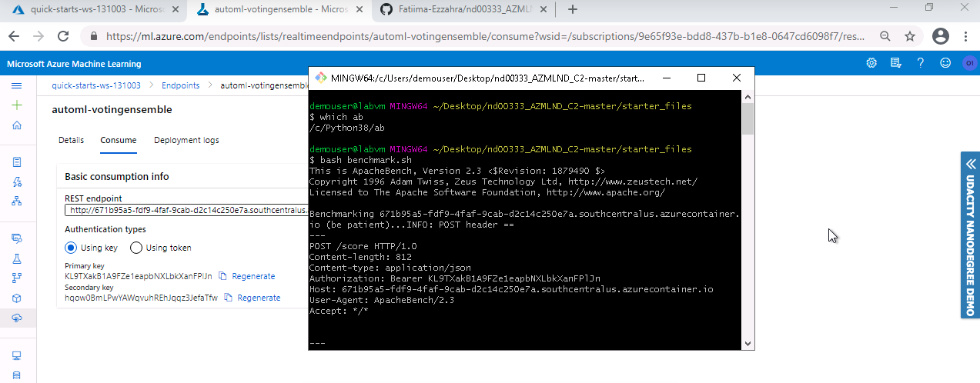
Task: Click the terminal scrollbar down arrow
Action: [x=748, y=344]
